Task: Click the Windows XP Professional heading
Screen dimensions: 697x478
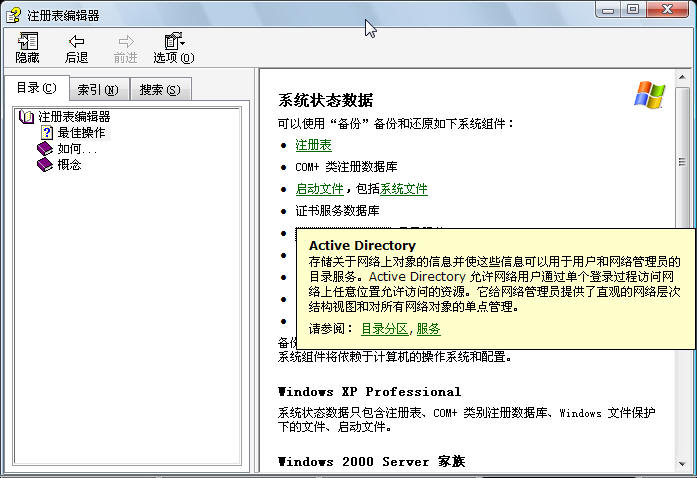Action: tap(369, 392)
